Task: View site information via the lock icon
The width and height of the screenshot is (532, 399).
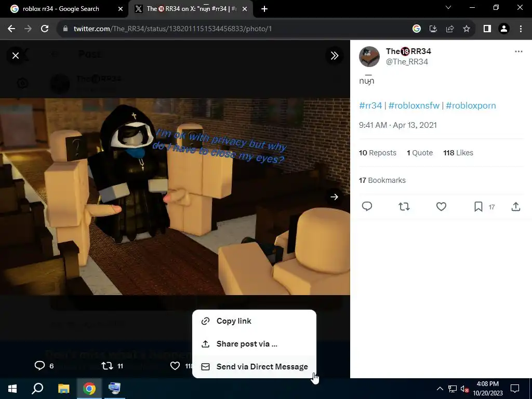Action: click(x=65, y=29)
